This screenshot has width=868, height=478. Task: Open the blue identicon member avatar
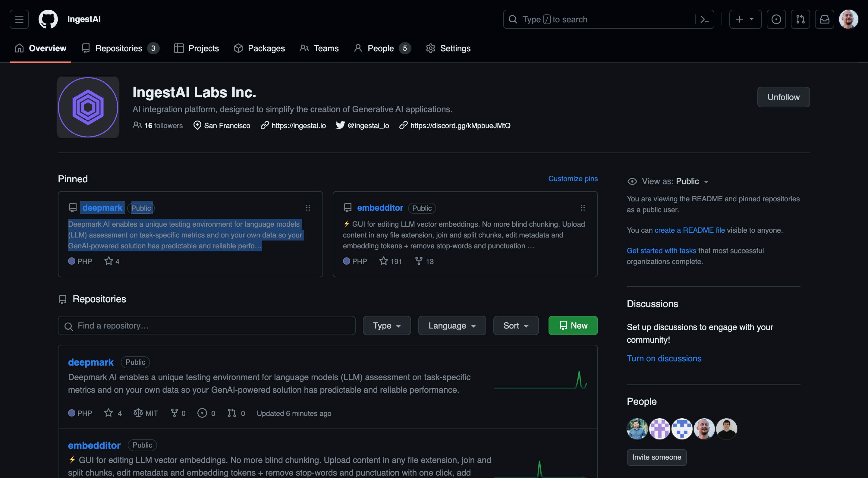coord(682,429)
